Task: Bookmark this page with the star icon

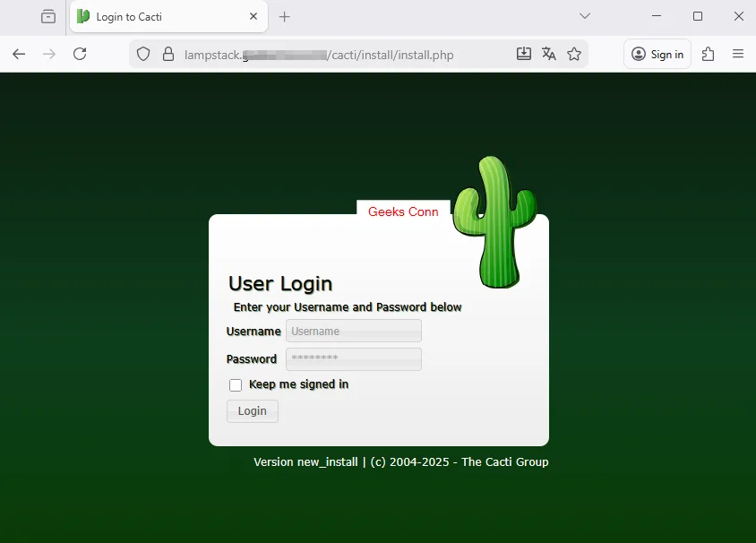Action: pyautogui.click(x=574, y=54)
